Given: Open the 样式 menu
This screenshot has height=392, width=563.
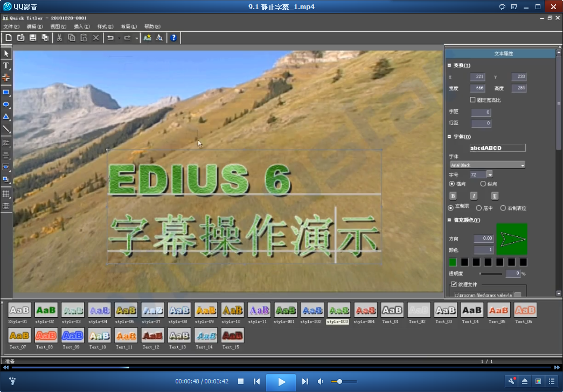Looking at the screenshot, I should [105, 26].
